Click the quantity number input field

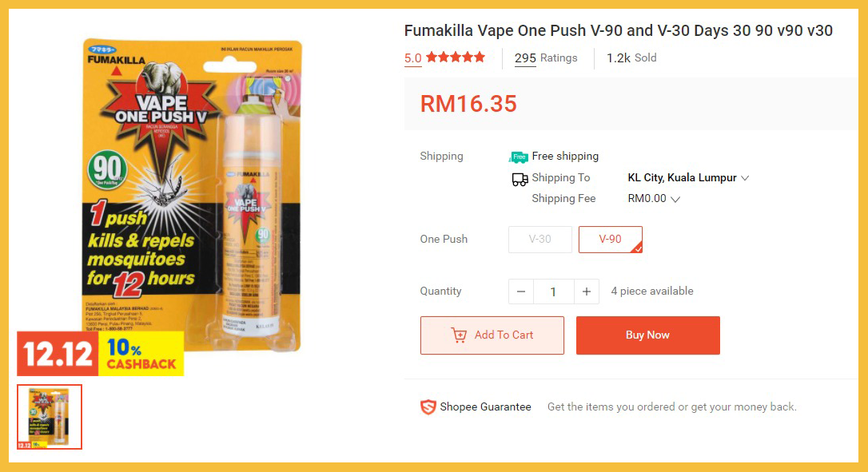click(554, 292)
